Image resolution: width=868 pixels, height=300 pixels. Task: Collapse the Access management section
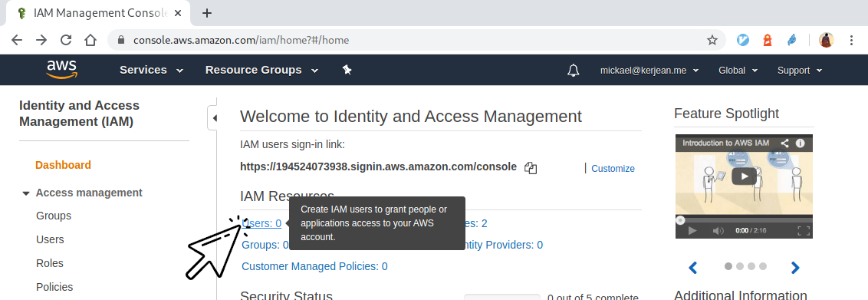pos(25,193)
